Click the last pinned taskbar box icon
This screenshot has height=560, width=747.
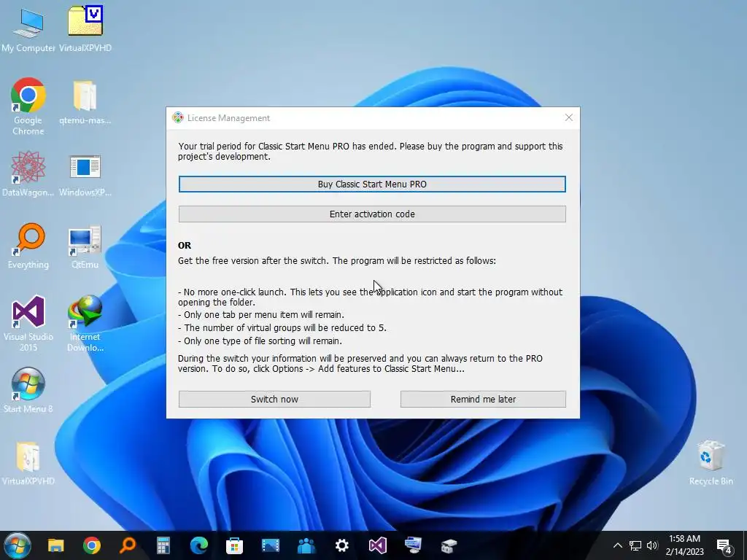coord(449,545)
